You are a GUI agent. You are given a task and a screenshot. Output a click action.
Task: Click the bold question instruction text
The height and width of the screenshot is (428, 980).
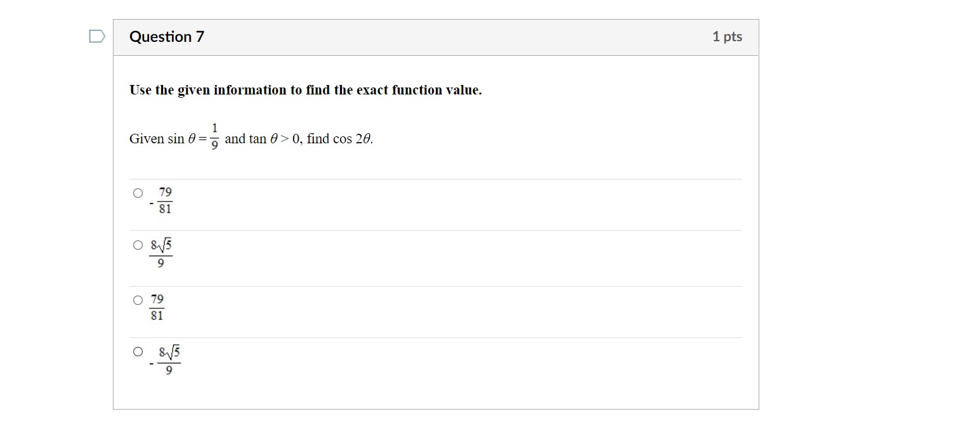(305, 89)
